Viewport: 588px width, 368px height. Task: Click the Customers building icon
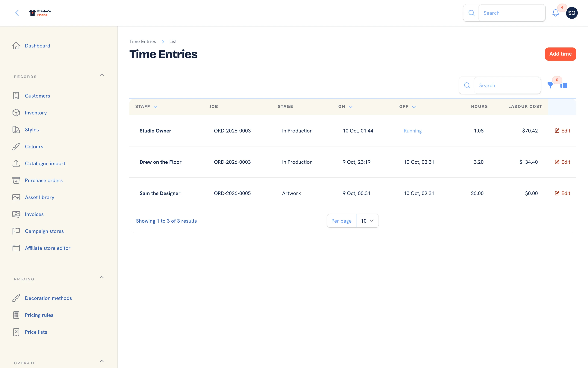[x=16, y=96]
